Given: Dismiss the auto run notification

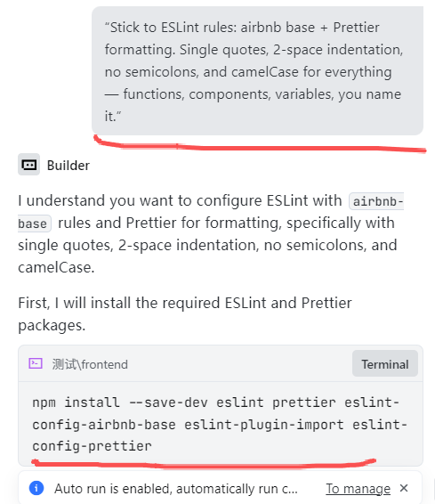Looking at the screenshot, I should [404, 488].
